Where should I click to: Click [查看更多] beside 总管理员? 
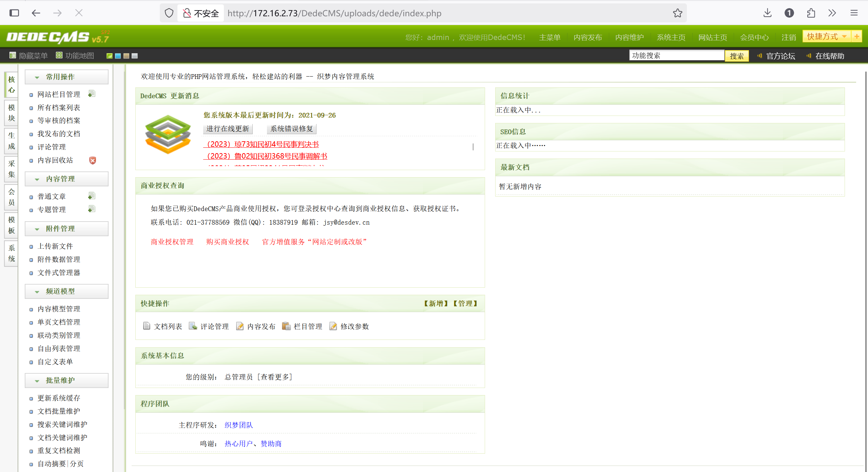[275, 377]
